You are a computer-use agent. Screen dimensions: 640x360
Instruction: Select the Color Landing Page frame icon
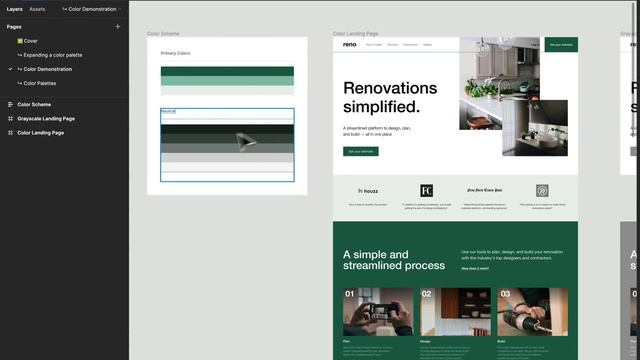point(10,133)
